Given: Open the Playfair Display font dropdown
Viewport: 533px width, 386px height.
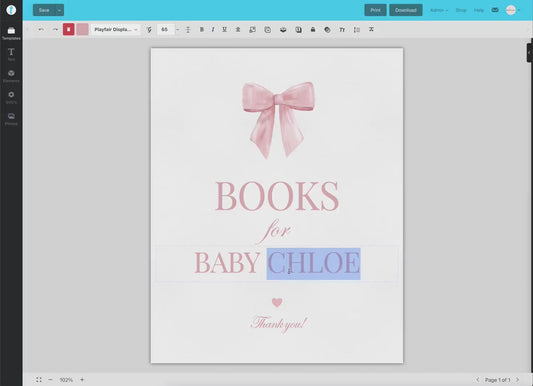Looking at the screenshot, I should pos(115,30).
